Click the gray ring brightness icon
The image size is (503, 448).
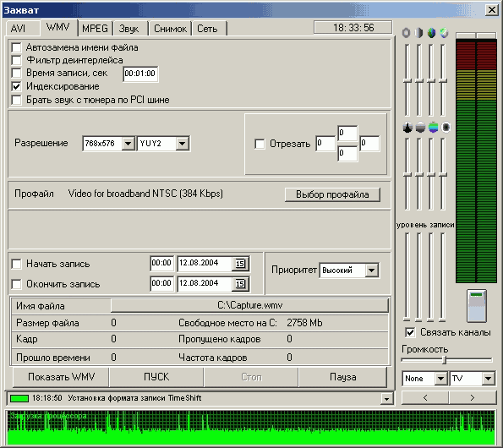(x=406, y=33)
